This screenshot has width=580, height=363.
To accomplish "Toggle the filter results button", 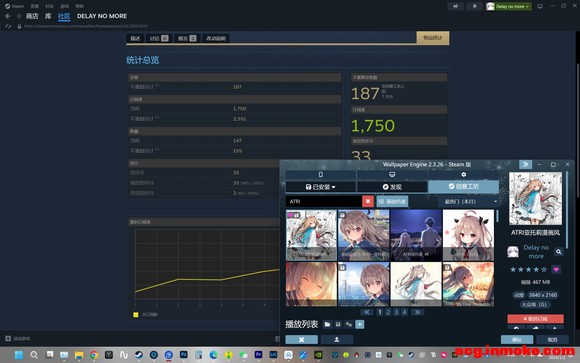I will pyautogui.click(x=392, y=201).
